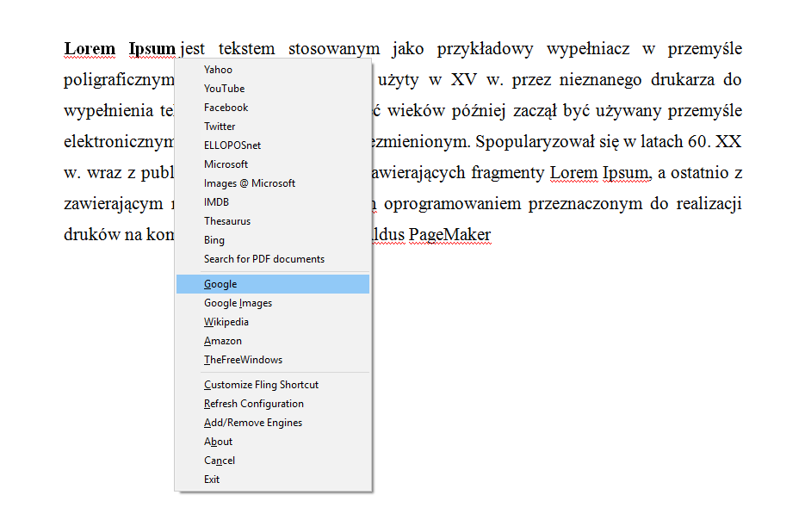Choose Search for PDF documents

coord(273,259)
